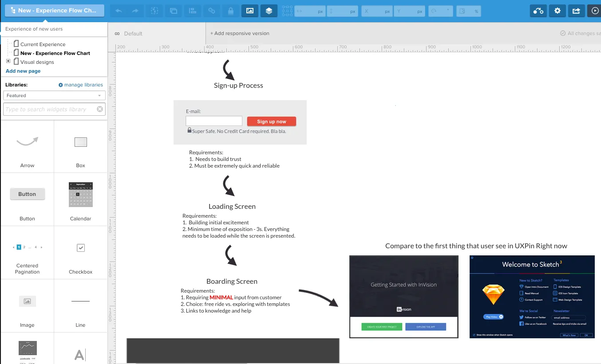
Task: Click the Loading Screen heading
Action: (232, 206)
